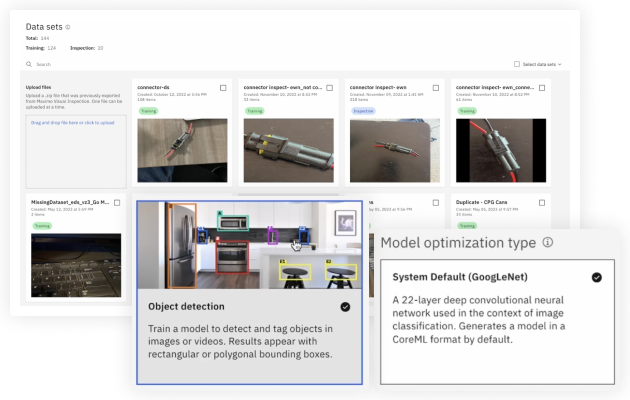
Task: Select the Object detection heading
Action: [186, 306]
